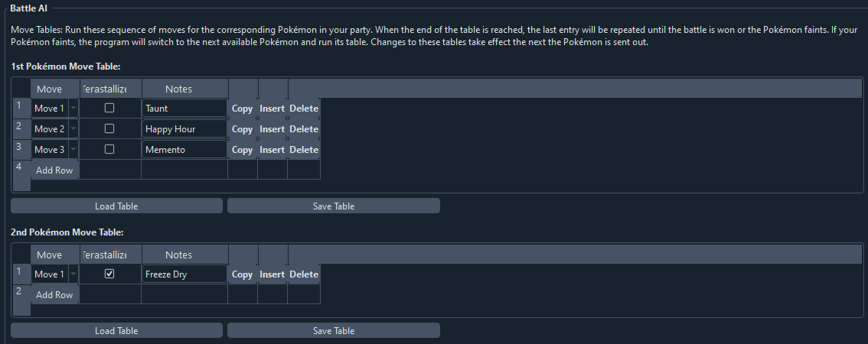Image resolution: width=868 pixels, height=344 pixels.
Task: Copy the Freeze Dry row
Action: pyautogui.click(x=242, y=274)
